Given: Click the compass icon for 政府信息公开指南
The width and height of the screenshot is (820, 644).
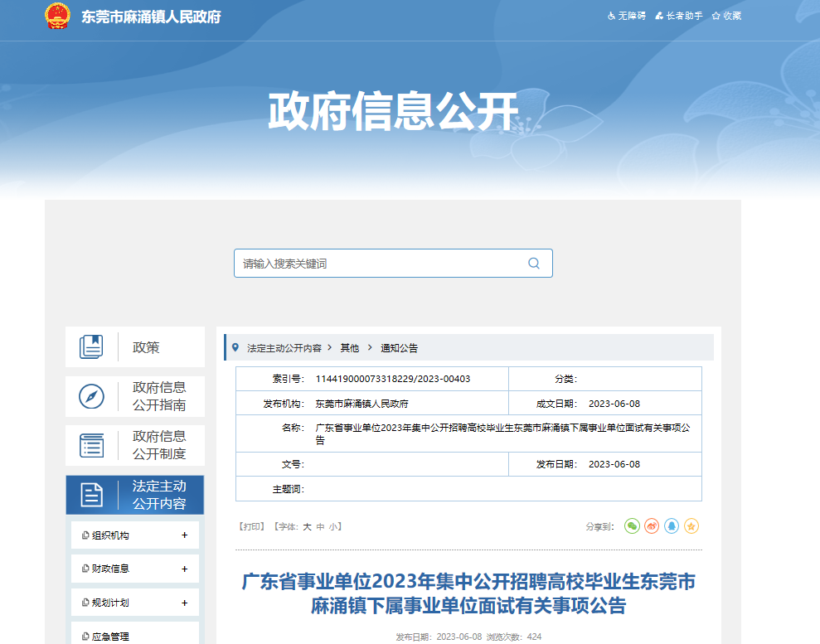Looking at the screenshot, I should 91,396.
